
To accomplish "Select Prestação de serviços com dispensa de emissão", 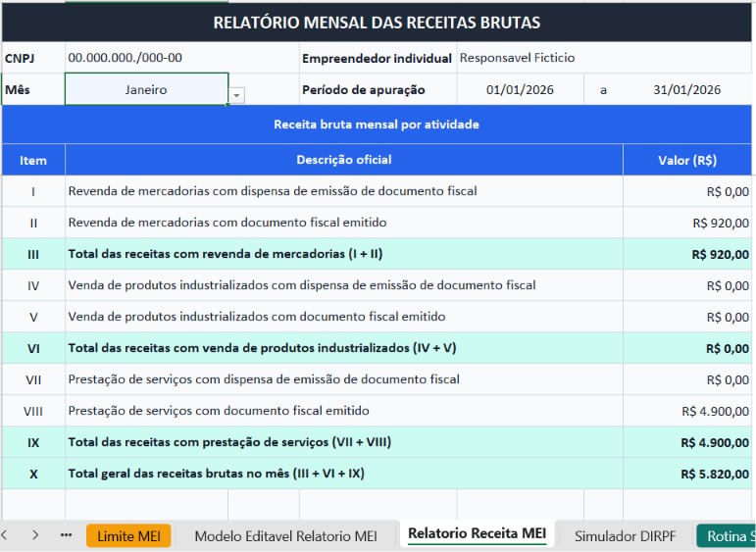I will click(344, 378).
